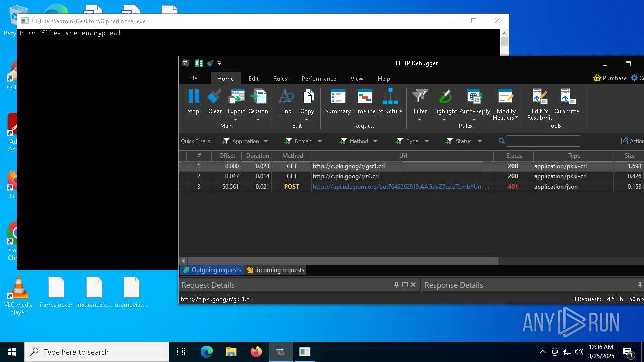Open Firefox from the taskbar
The image size is (644, 362).
pos(256,352)
